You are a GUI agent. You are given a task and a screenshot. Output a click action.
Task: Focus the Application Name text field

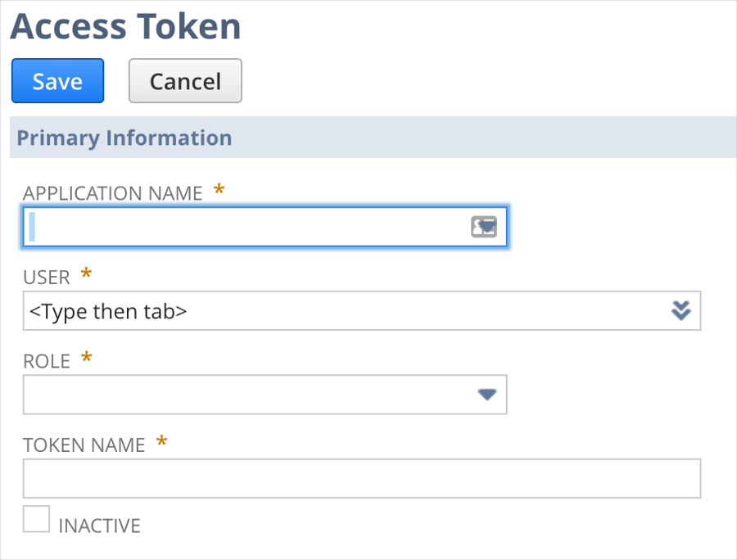click(246, 227)
